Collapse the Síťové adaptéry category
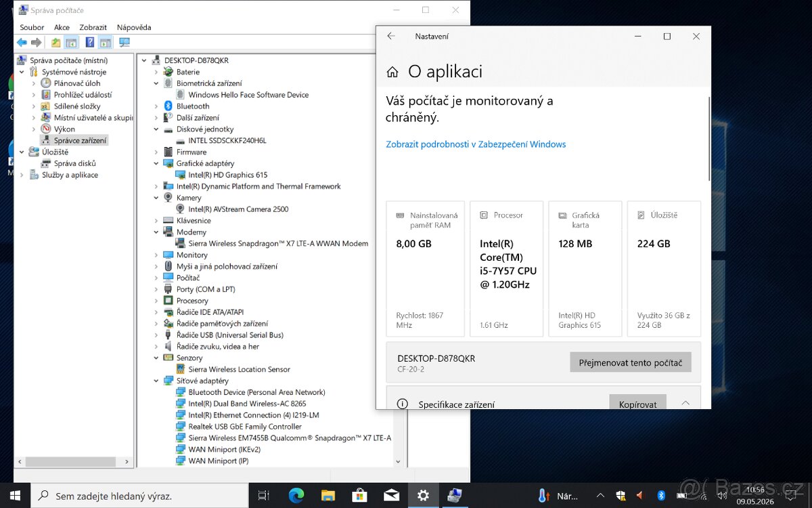 point(156,381)
